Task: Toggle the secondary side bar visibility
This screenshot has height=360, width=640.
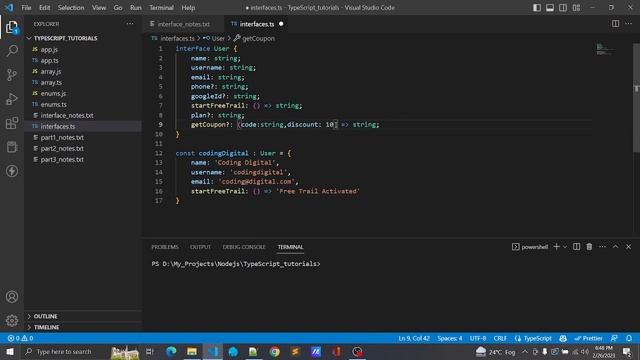Action: [x=563, y=8]
